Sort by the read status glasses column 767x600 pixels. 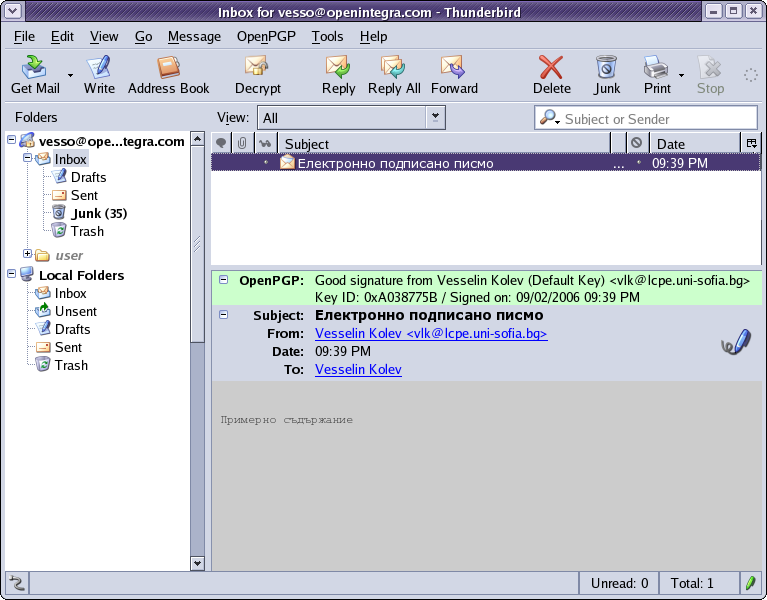coord(265,143)
